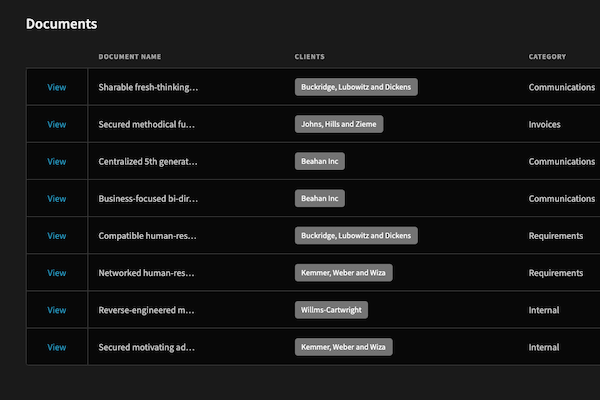Sort by Category column header
The image size is (600, 400).
547,57
